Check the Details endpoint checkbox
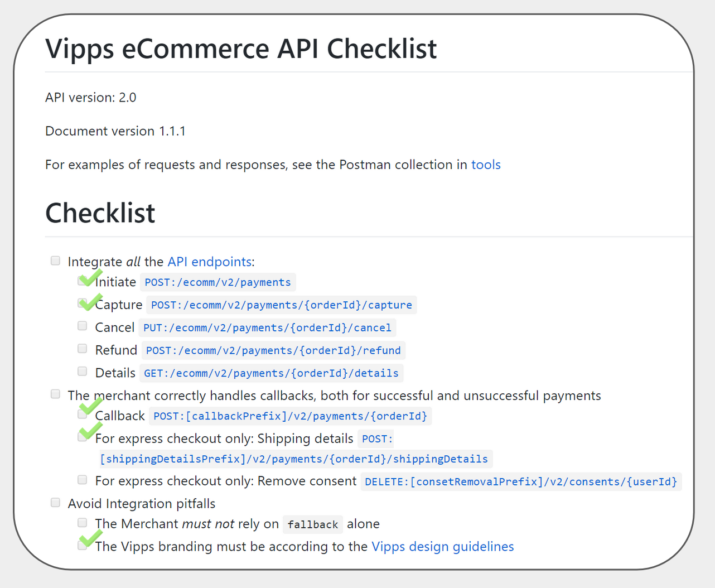This screenshot has height=588, width=715. coord(83,371)
